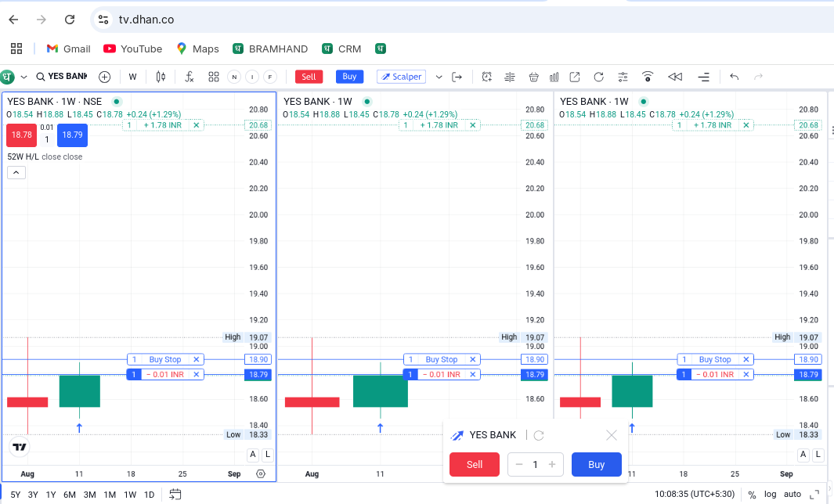Open the basket order icon
The image size is (834, 504).
click(x=533, y=77)
